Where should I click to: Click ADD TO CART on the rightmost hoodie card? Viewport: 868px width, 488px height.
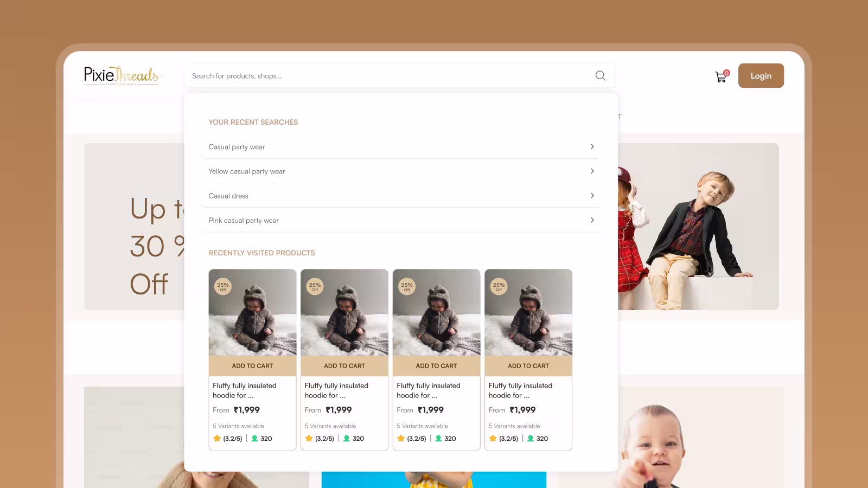coord(528,366)
